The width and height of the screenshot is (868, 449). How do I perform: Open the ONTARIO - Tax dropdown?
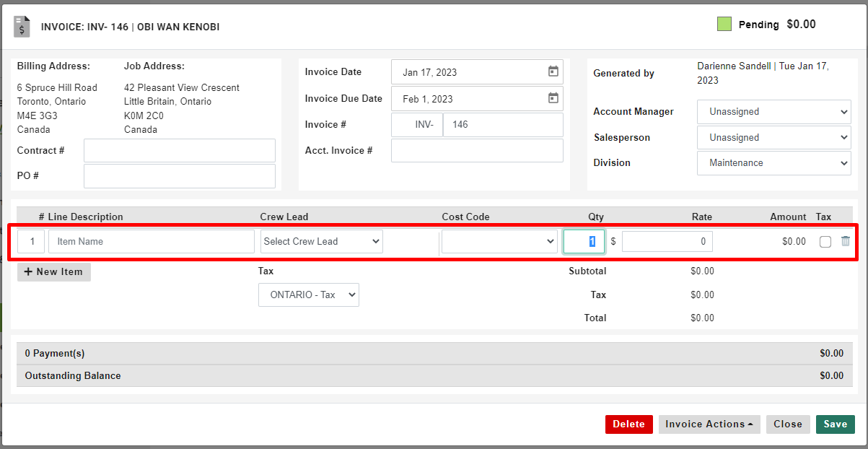click(x=309, y=295)
